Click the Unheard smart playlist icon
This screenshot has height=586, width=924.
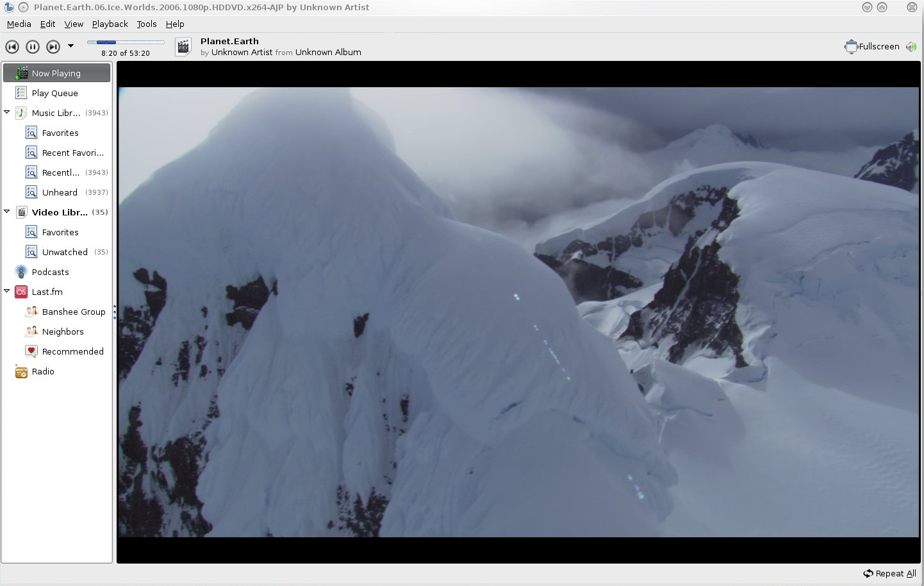click(x=31, y=192)
